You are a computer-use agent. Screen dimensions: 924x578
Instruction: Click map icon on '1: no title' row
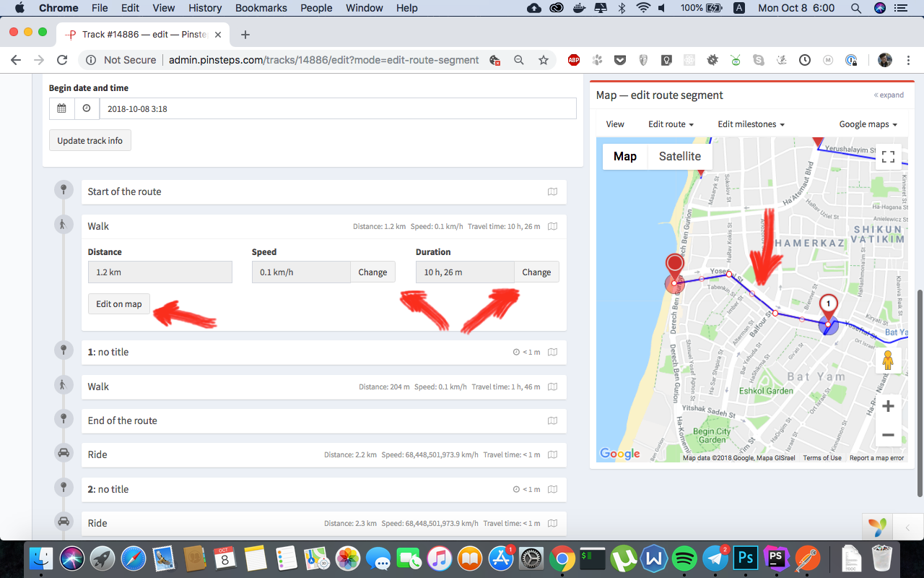(x=552, y=352)
